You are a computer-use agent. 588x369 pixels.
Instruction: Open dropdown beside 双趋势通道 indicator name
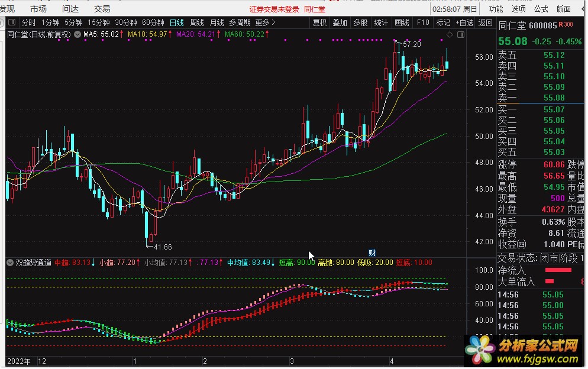click(10, 263)
